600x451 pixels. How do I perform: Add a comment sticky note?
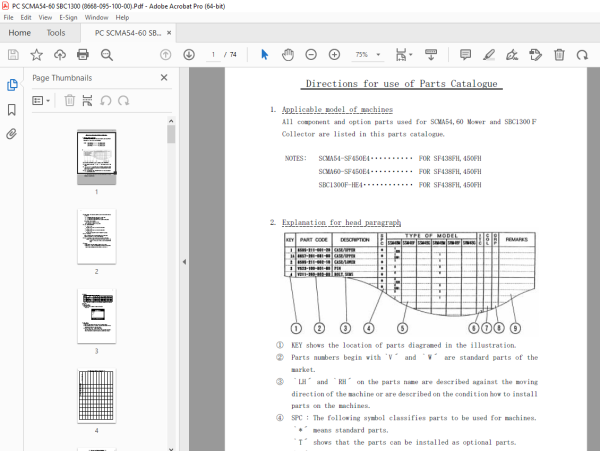tap(465, 55)
